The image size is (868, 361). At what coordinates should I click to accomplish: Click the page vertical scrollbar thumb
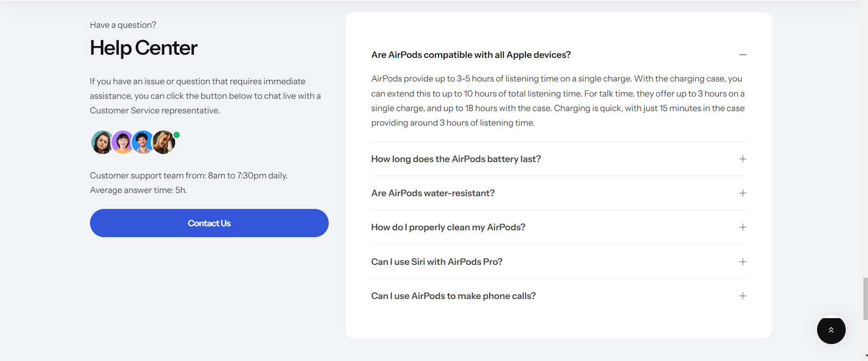coord(865,299)
